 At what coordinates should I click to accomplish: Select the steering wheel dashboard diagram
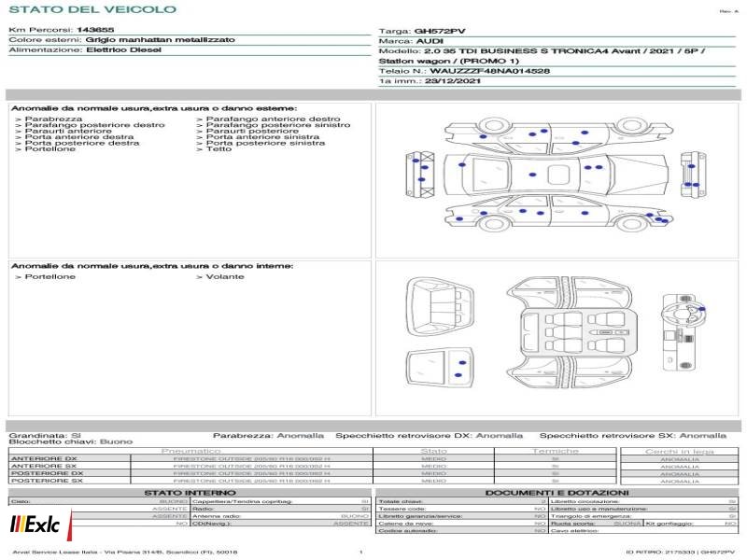pos(684,332)
